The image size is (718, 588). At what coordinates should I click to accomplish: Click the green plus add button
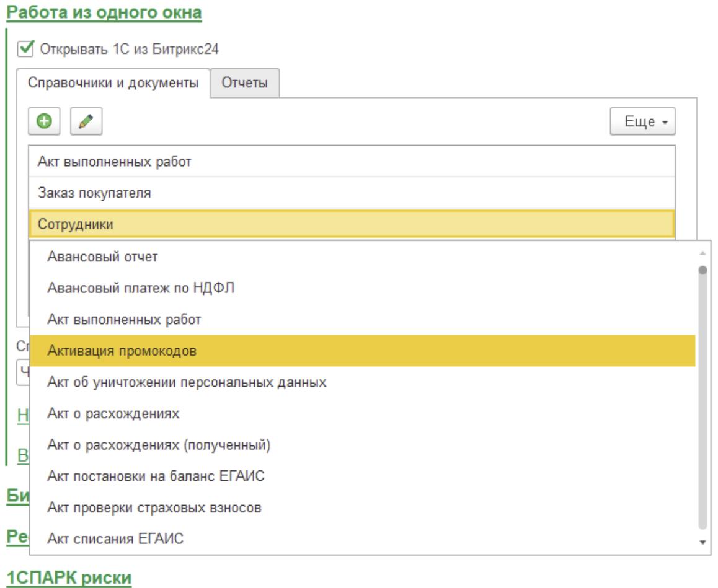[44, 121]
